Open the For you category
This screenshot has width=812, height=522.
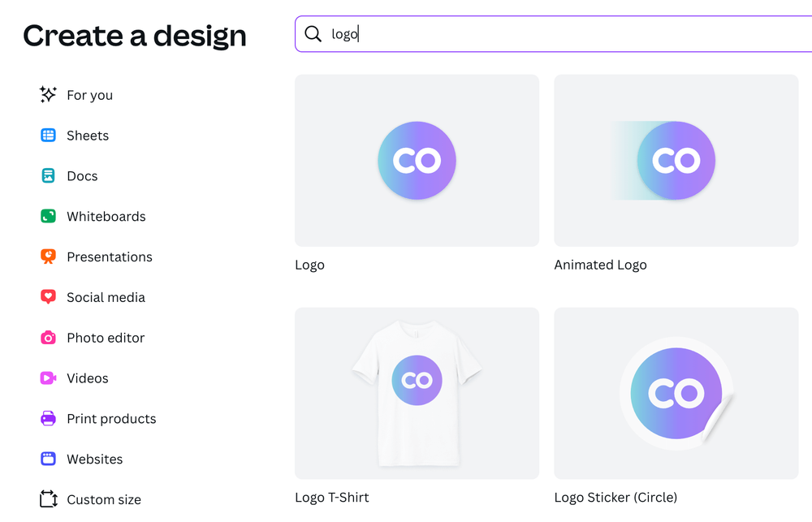[89, 95]
